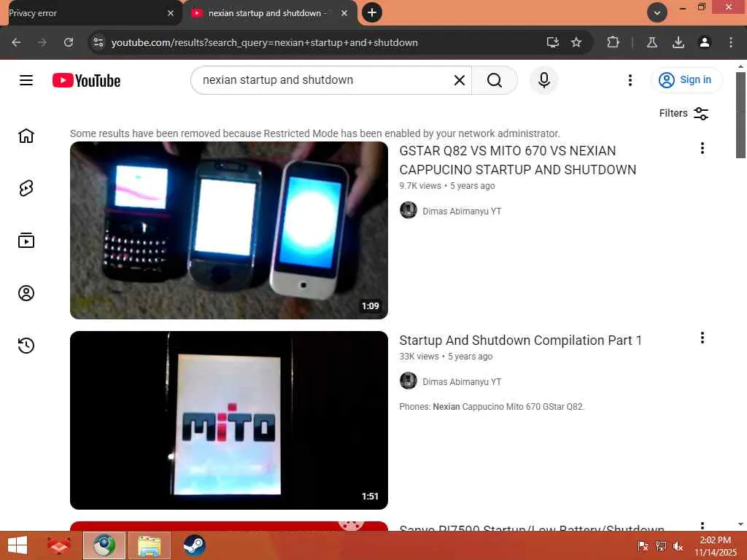Image resolution: width=747 pixels, height=560 pixels.
Task: Submit search with the magnifier button
Action: point(495,80)
